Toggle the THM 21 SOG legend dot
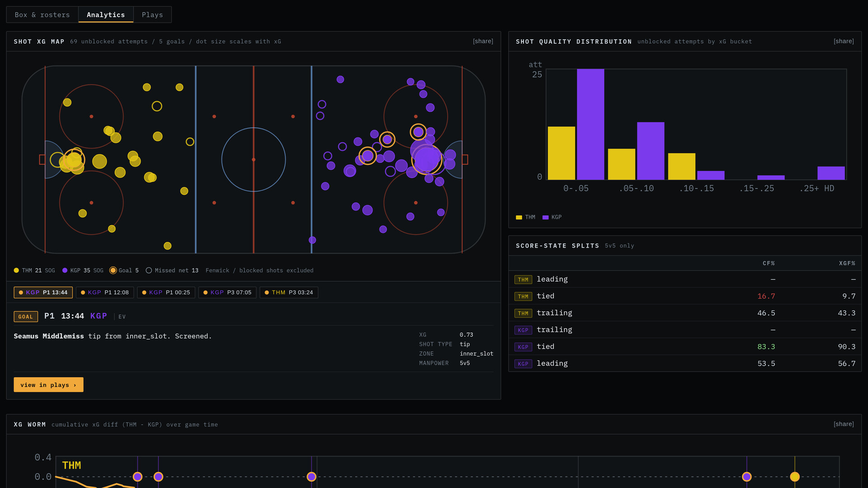Image resolution: width=868 pixels, height=488 pixels. pos(16,270)
